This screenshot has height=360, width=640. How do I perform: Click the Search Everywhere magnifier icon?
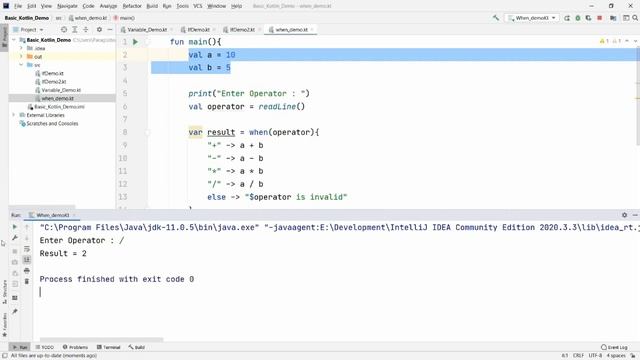tap(635, 18)
